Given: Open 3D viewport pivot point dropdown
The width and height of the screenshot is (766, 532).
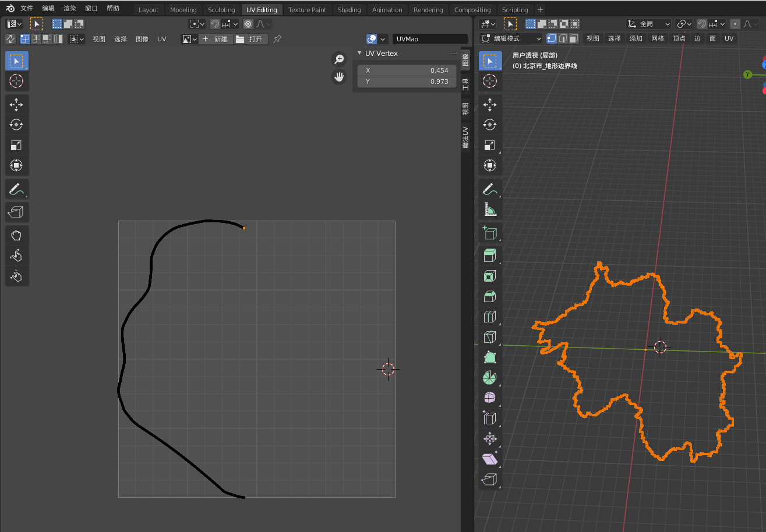Looking at the screenshot, I should coord(684,24).
